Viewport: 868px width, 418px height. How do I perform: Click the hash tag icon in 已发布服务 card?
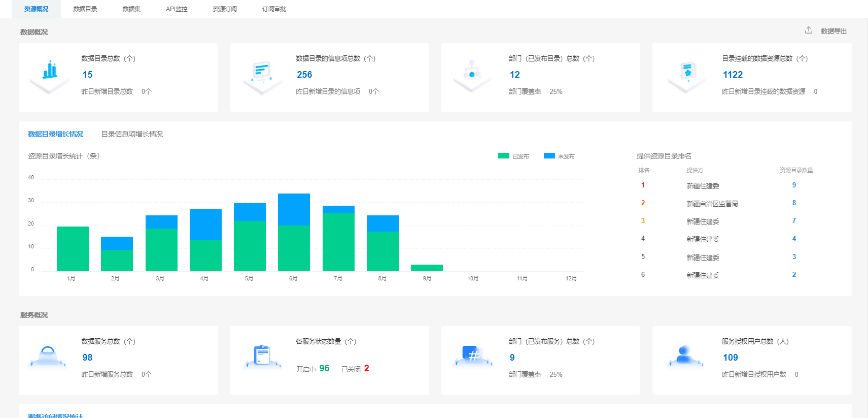coord(472,355)
